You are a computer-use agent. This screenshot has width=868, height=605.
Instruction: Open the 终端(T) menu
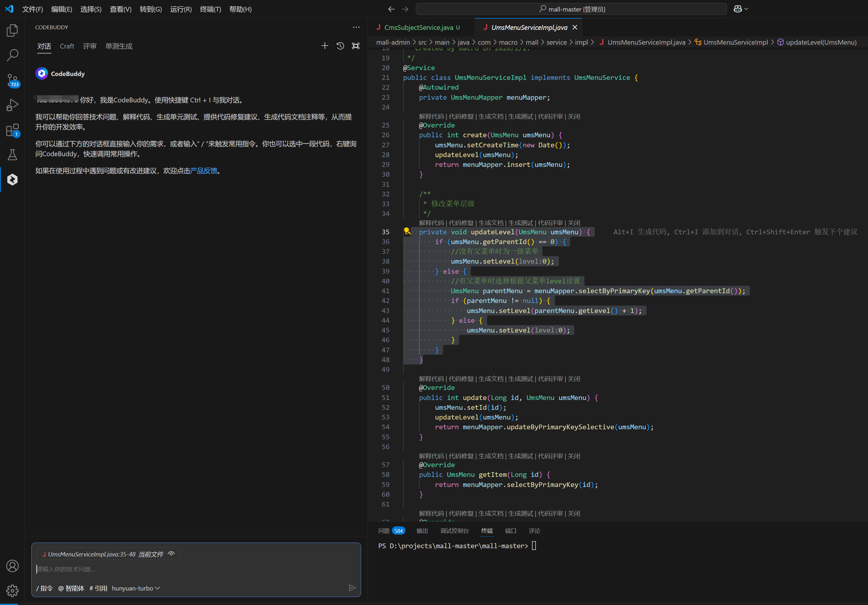coord(210,9)
